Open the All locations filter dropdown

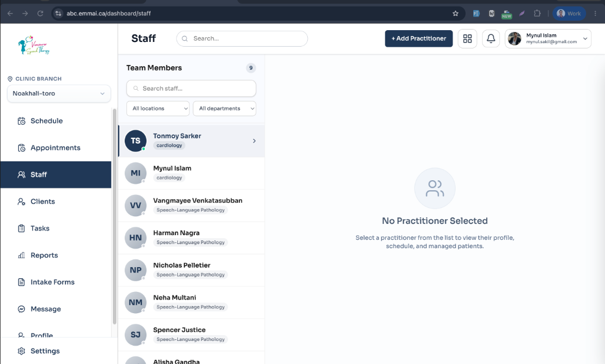(x=158, y=109)
